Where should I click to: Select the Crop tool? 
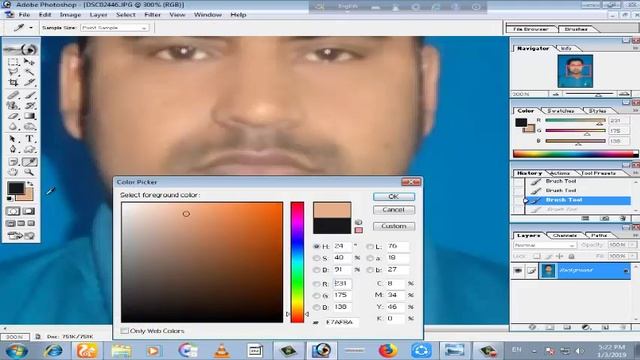tap(13, 82)
